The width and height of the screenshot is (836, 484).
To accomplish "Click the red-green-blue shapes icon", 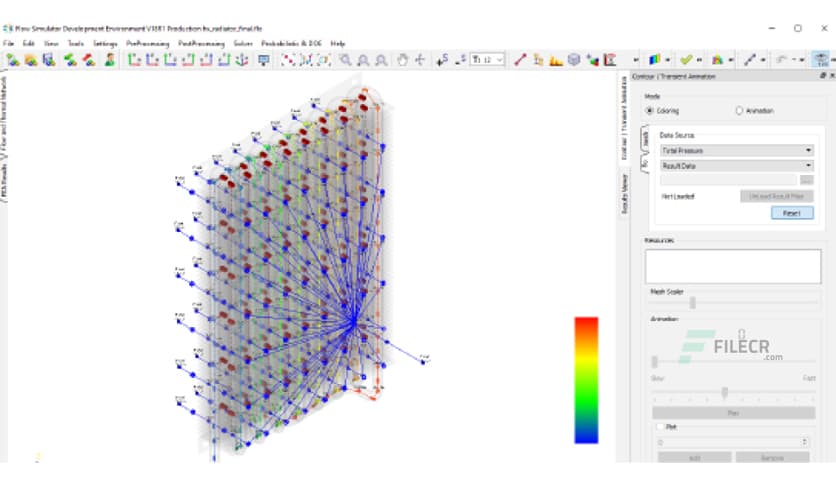I will point(592,60).
